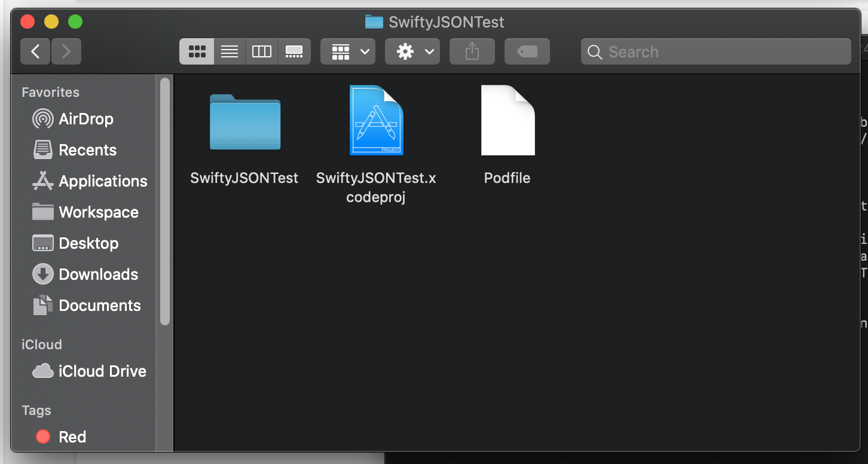
Task: Click the Favorites section header
Action: click(50, 92)
